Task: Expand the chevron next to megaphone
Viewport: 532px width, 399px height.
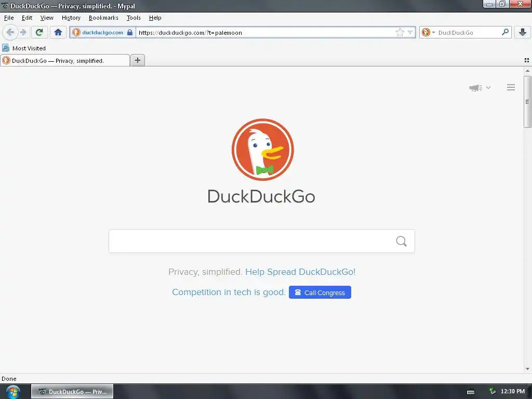Action: tap(488, 87)
